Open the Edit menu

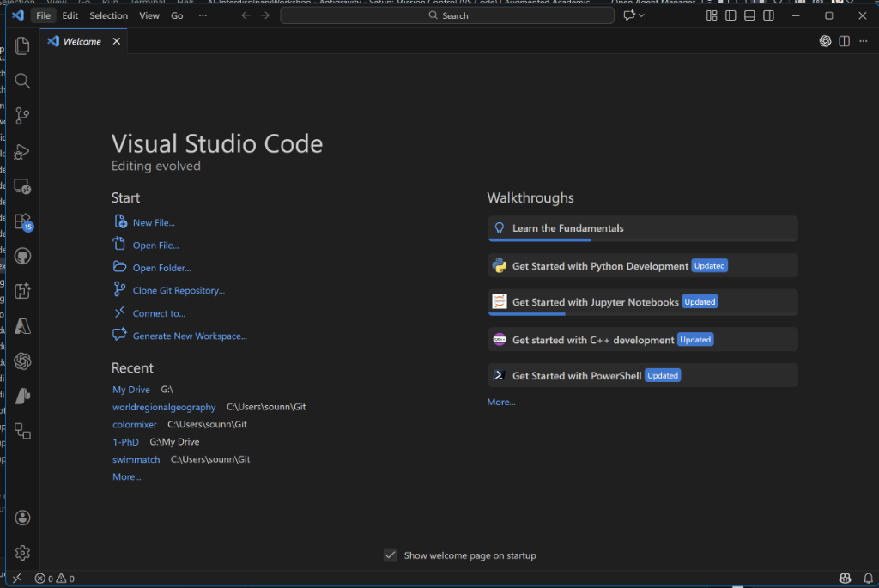click(70, 15)
